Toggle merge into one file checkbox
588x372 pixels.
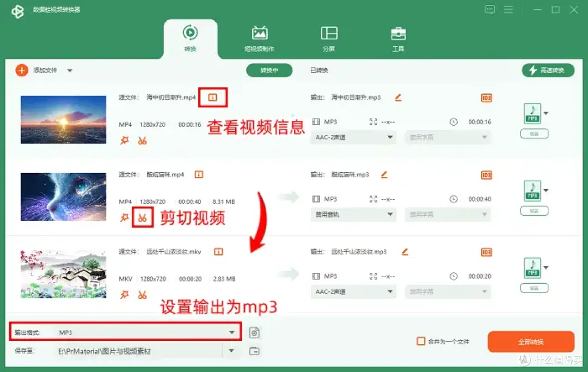pos(421,341)
